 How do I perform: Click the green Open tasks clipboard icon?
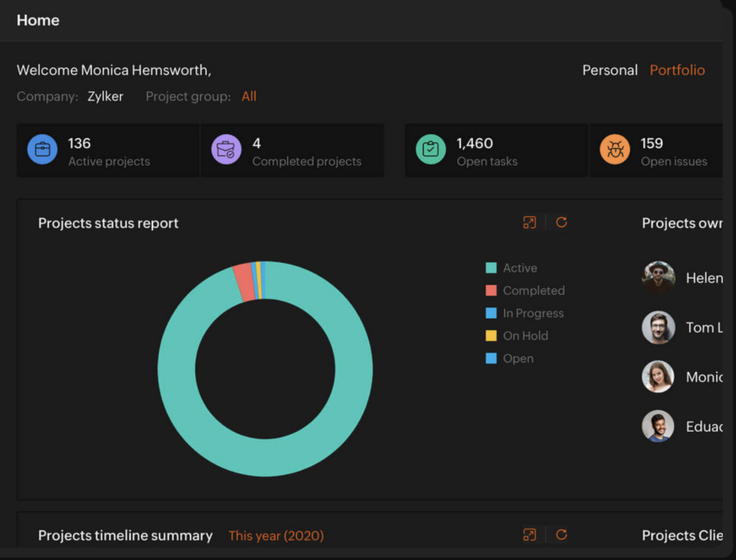pos(431,149)
